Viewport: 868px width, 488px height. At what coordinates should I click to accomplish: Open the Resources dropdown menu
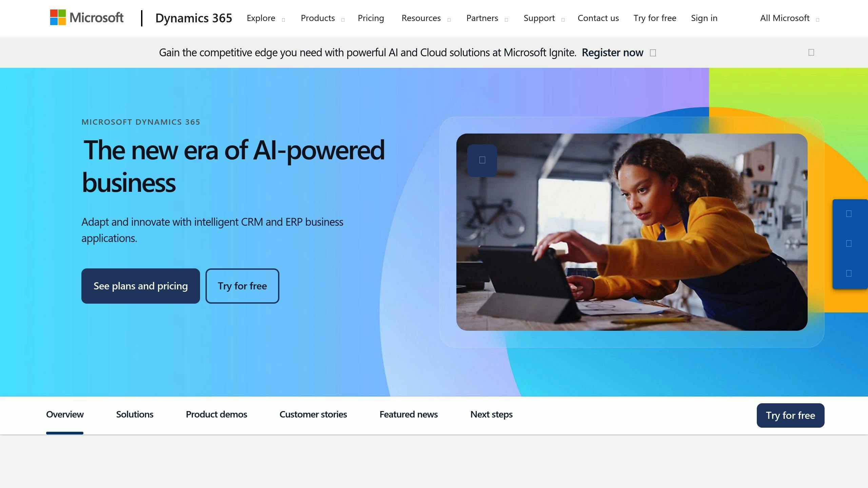(425, 18)
